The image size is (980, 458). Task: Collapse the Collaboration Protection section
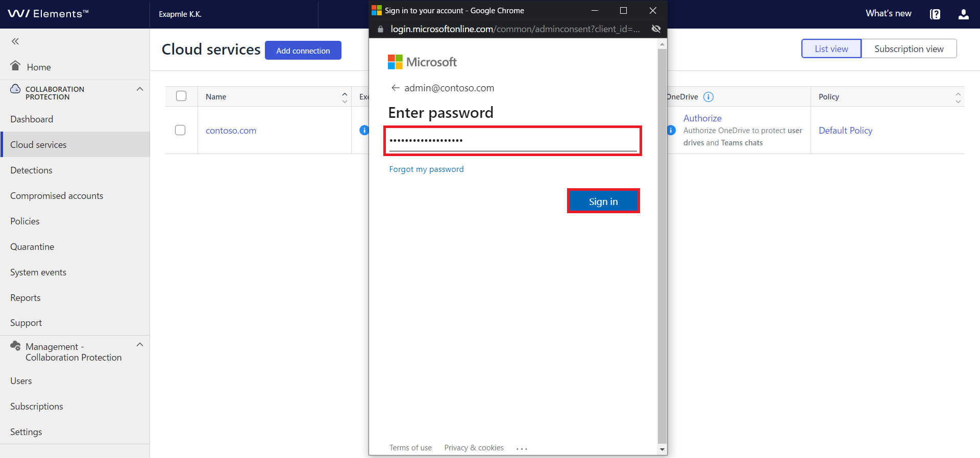140,89
